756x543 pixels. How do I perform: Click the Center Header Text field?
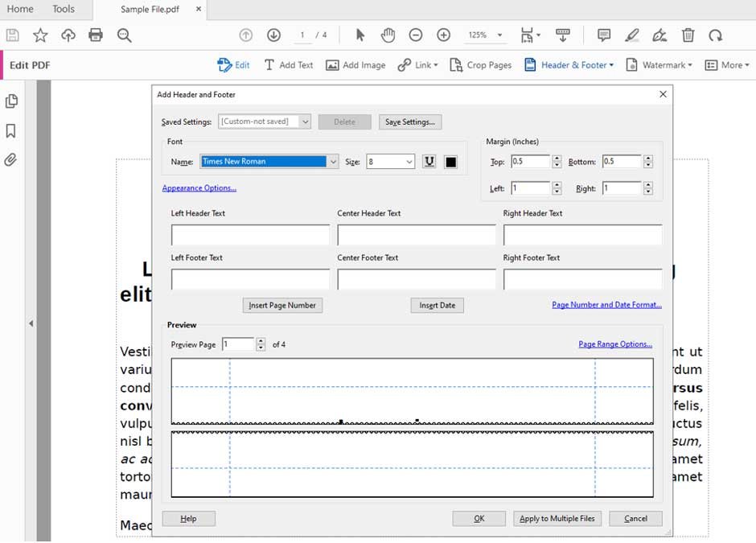[417, 235]
